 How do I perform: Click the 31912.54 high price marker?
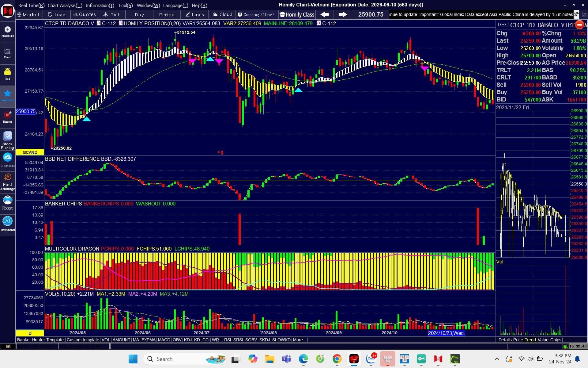[x=186, y=32]
